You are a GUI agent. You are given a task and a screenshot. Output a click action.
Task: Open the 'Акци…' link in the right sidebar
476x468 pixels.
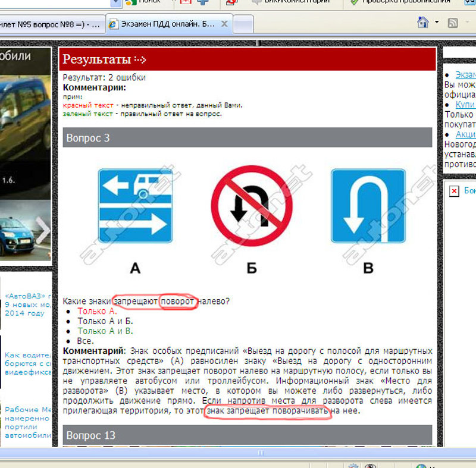tap(465, 134)
